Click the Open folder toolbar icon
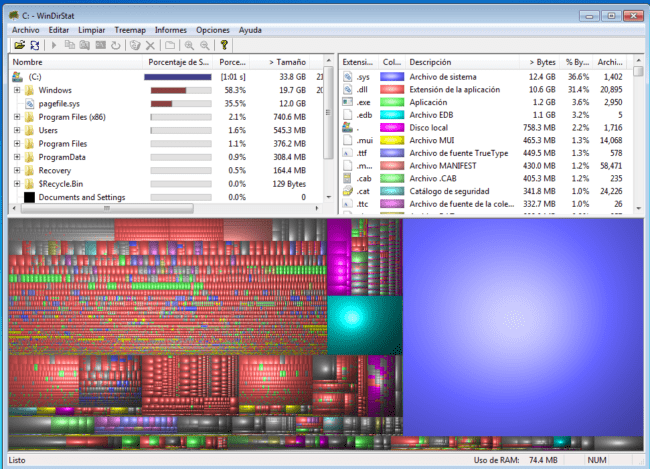This screenshot has height=469, width=650. (18, 45)
